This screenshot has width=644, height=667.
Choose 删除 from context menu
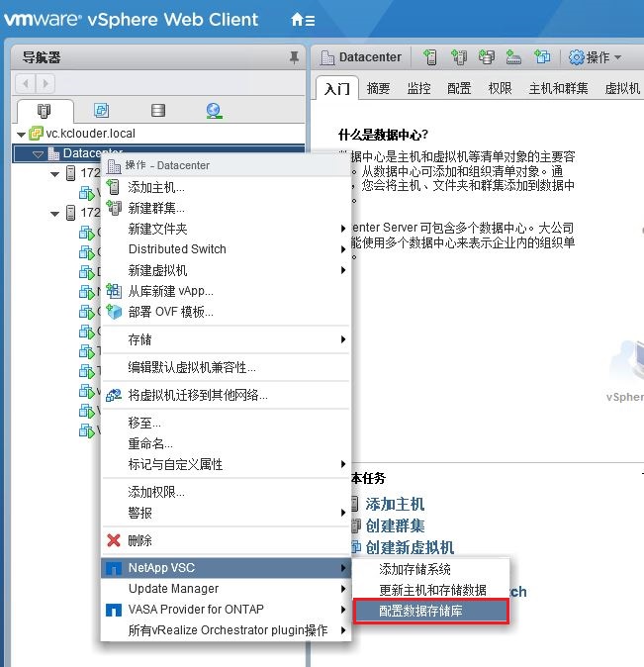pyautogui.click(x=227, y=540)
